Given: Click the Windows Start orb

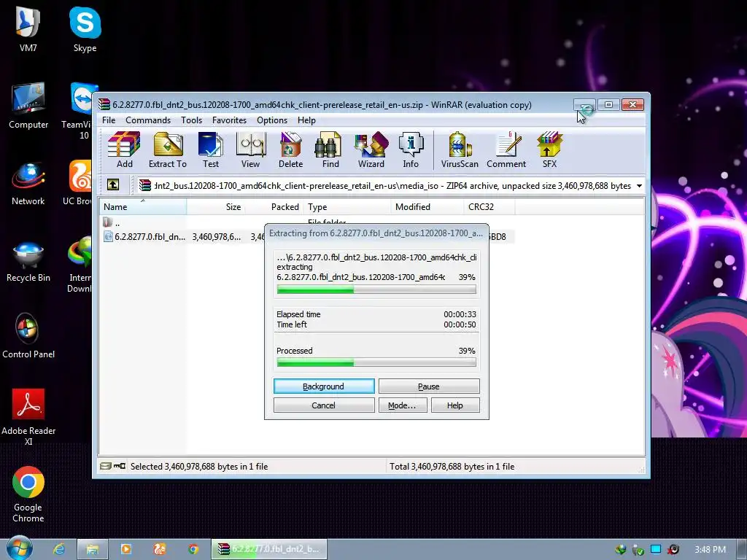Looking at the screenshot, I should point(19,548).
